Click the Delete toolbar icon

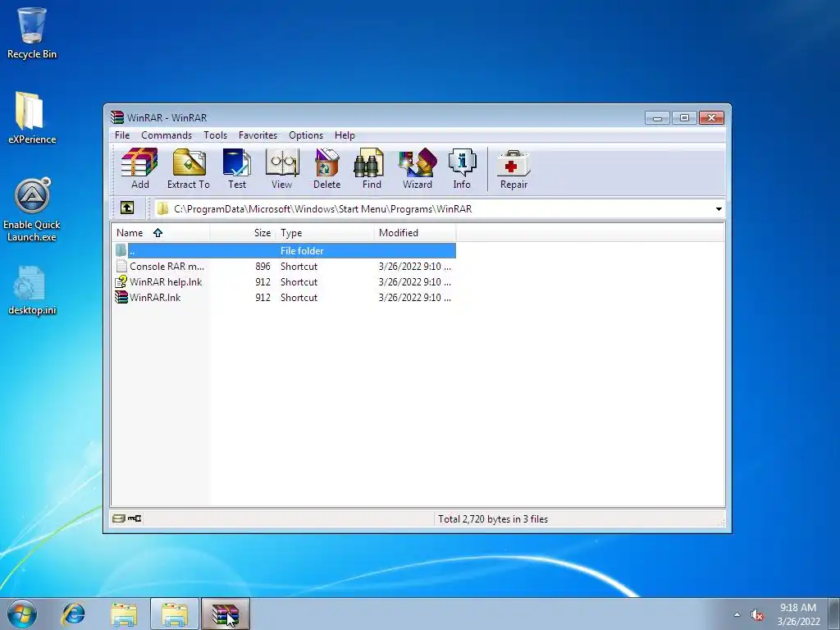[x=326, y=169]
